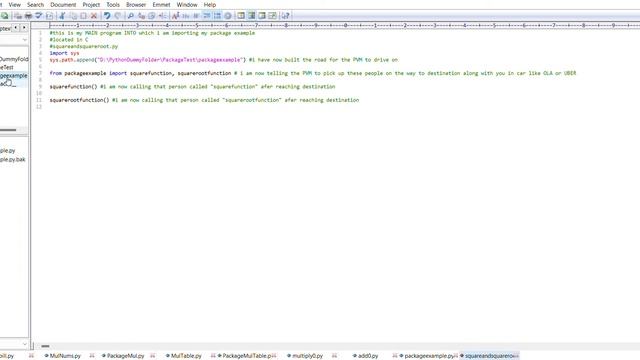Toggle word wrap in the toolbar
The image size is (640, 360).
click(196, 16)
